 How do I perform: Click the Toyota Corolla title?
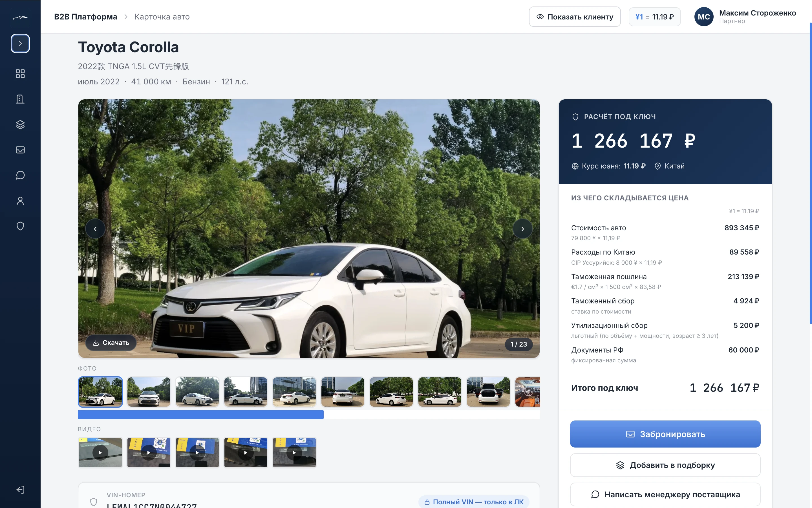click(128, 47)
